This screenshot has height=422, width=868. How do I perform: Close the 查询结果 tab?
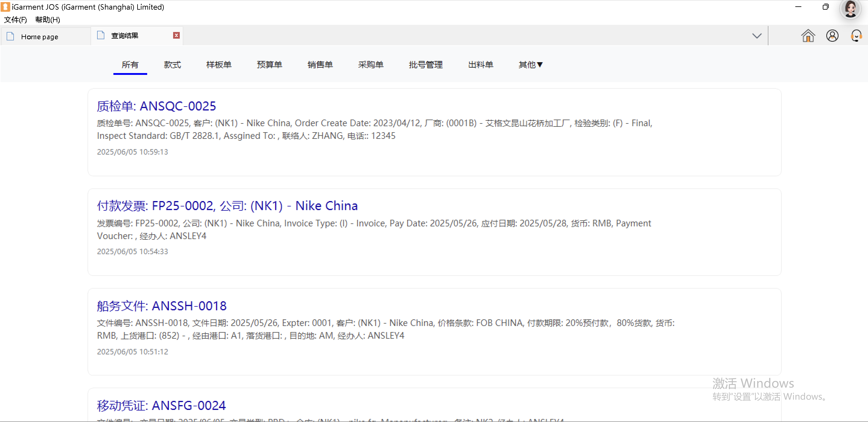coord(176,35)
